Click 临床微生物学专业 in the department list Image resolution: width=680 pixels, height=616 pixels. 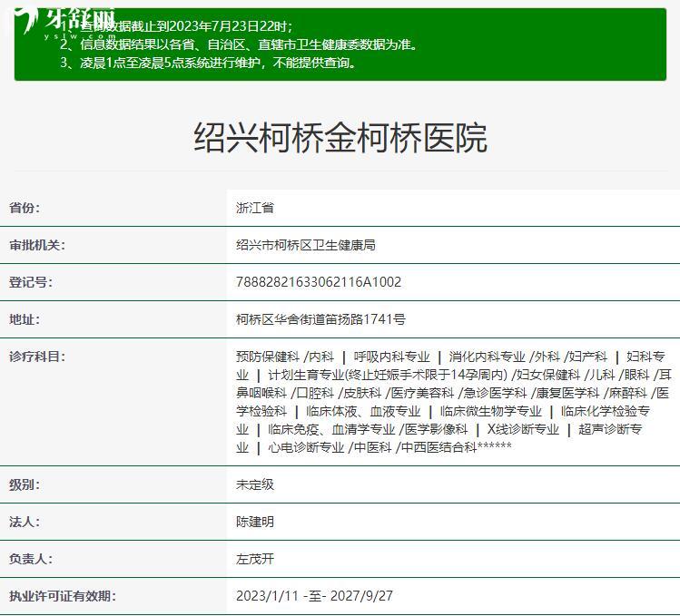point(491,411)
